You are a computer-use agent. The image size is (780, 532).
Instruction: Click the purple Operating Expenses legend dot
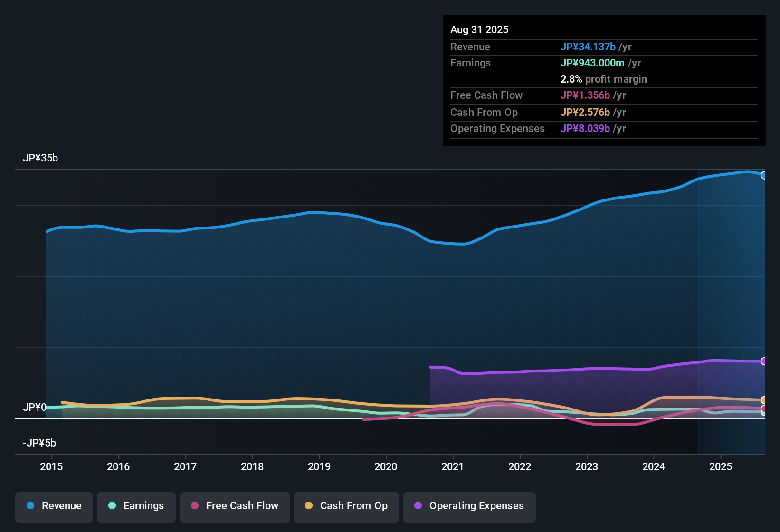(418, 506)
